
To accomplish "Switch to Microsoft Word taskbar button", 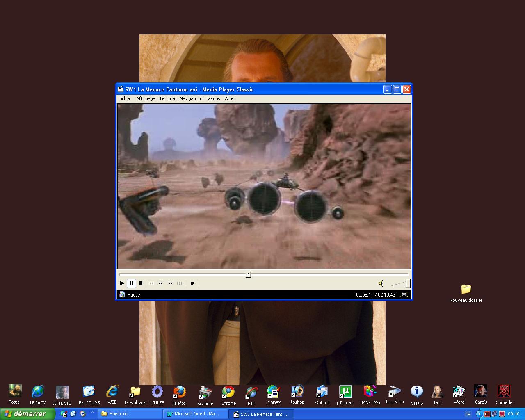I will 196,414.
